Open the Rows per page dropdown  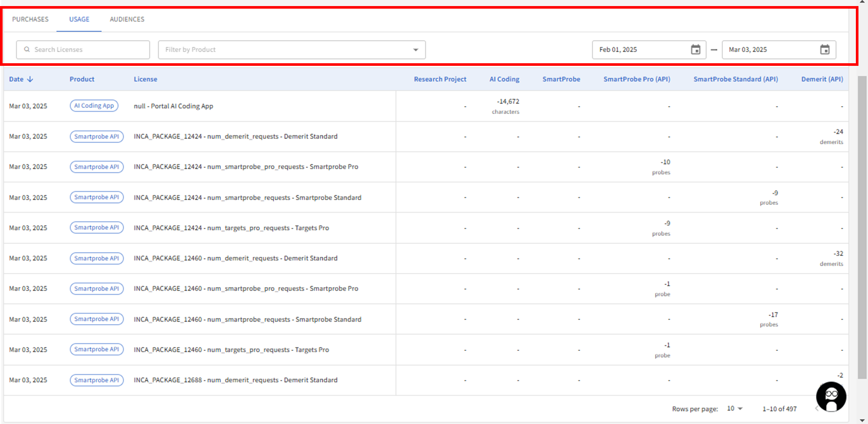[735, 408]
